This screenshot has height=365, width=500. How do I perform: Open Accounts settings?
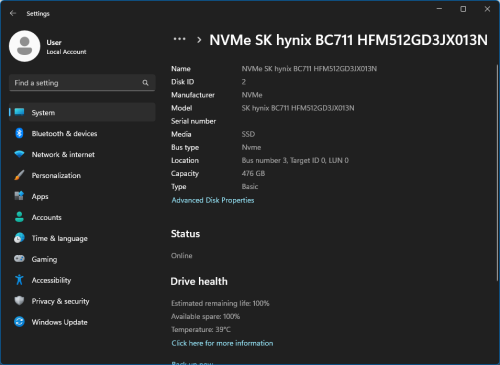tap(82, 217)
